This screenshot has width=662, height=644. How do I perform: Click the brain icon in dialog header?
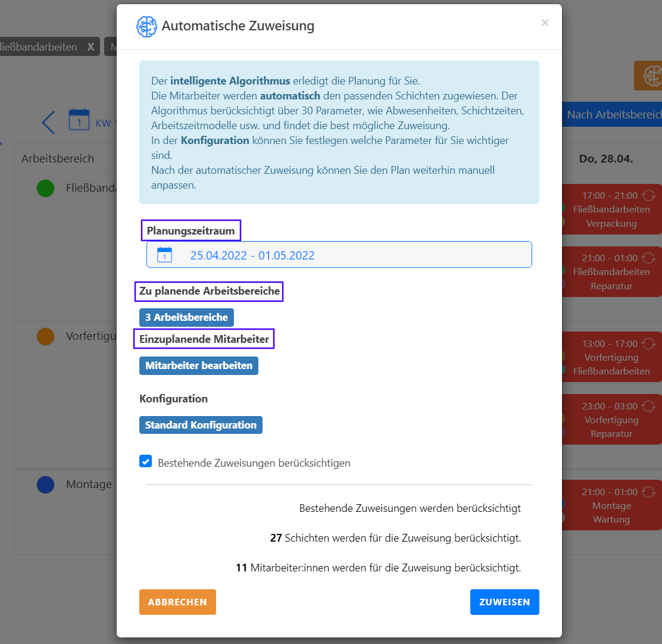[x=146, y=27]
